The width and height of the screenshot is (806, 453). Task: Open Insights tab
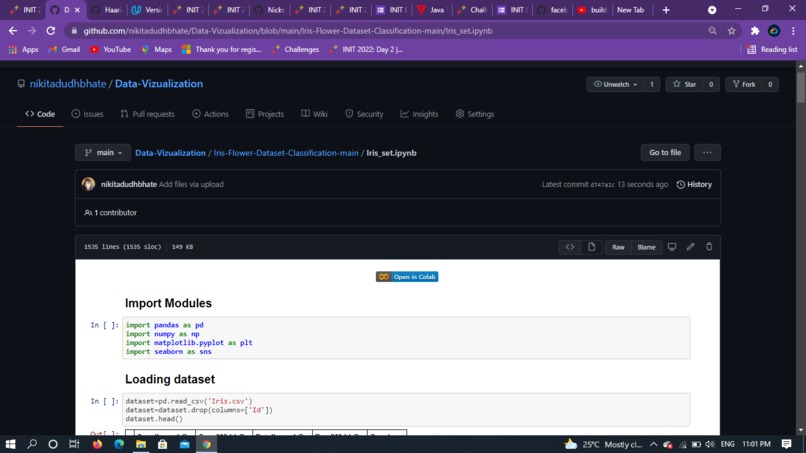coord(419,114)
